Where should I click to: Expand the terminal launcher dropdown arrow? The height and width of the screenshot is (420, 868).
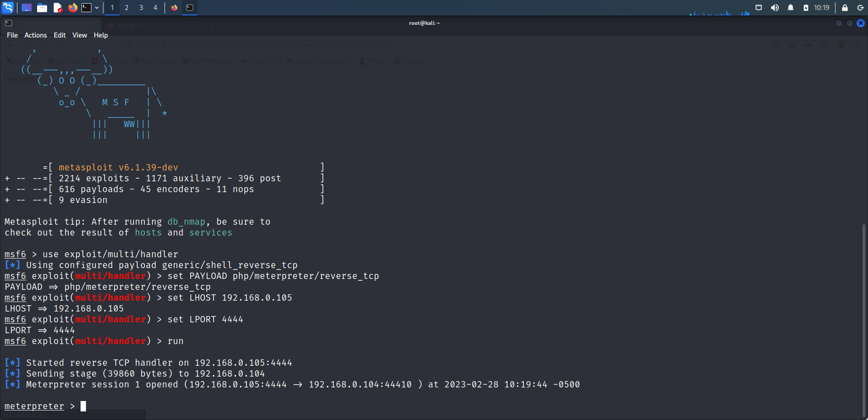pos(97,8)
